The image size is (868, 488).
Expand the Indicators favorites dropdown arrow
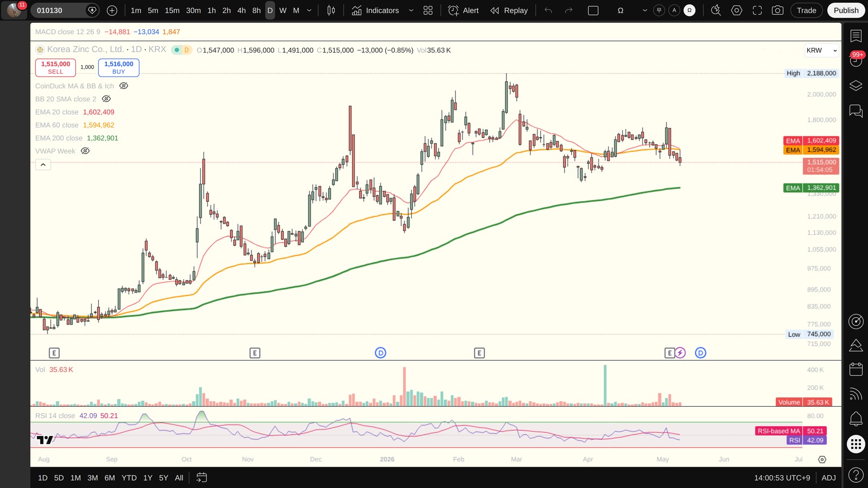point(411,10)
